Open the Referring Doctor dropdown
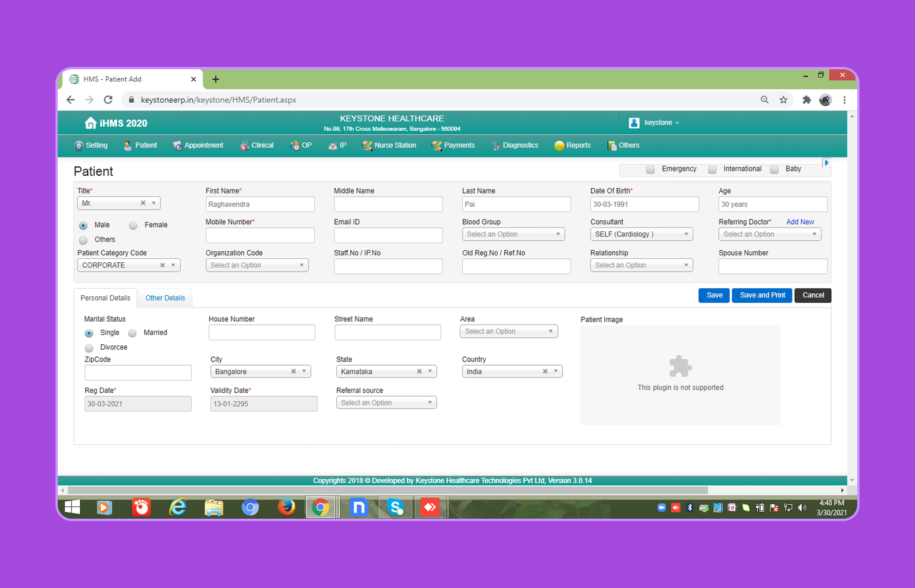The image size is (915, 588). pyautogui.click(x=769, y=234)
